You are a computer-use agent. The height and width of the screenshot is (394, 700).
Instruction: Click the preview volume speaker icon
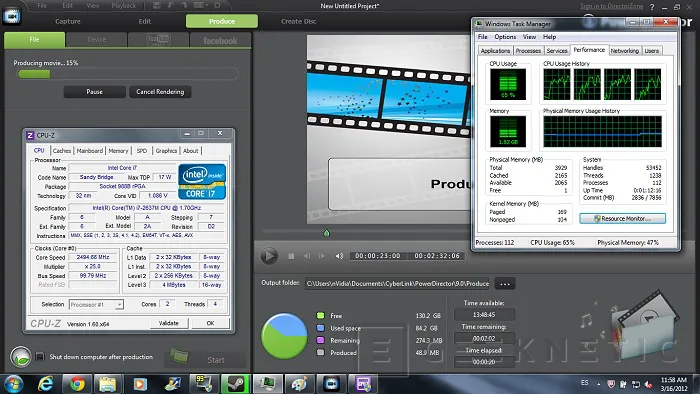pyautogui.click(x=339, y=256)
